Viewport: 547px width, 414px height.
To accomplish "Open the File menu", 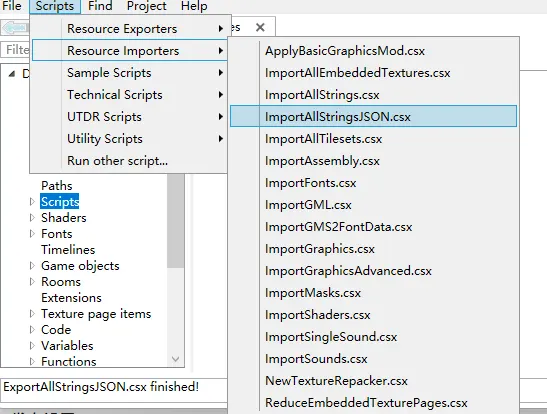I will pyautogui.click(x=12, y=6).
